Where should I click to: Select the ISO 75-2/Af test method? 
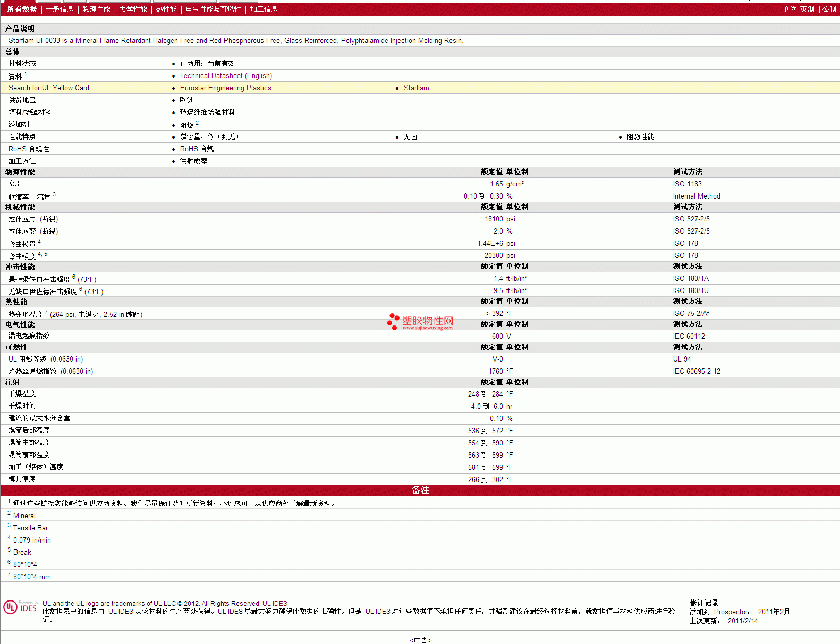point(691,314)
